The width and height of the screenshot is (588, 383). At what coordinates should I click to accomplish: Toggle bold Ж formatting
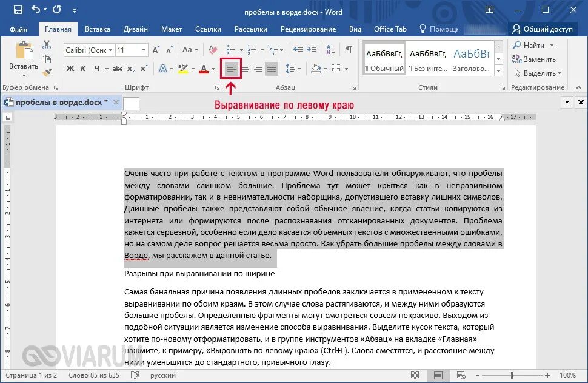coord(70,69)
